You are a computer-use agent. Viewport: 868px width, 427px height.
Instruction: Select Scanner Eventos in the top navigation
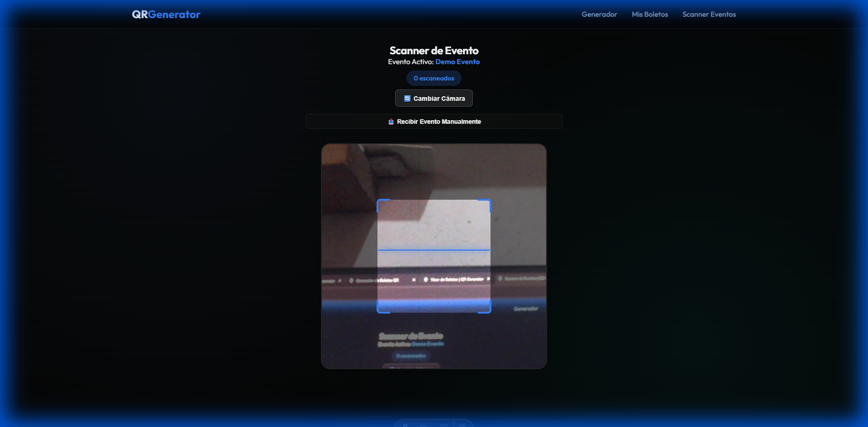pos(709,14)
